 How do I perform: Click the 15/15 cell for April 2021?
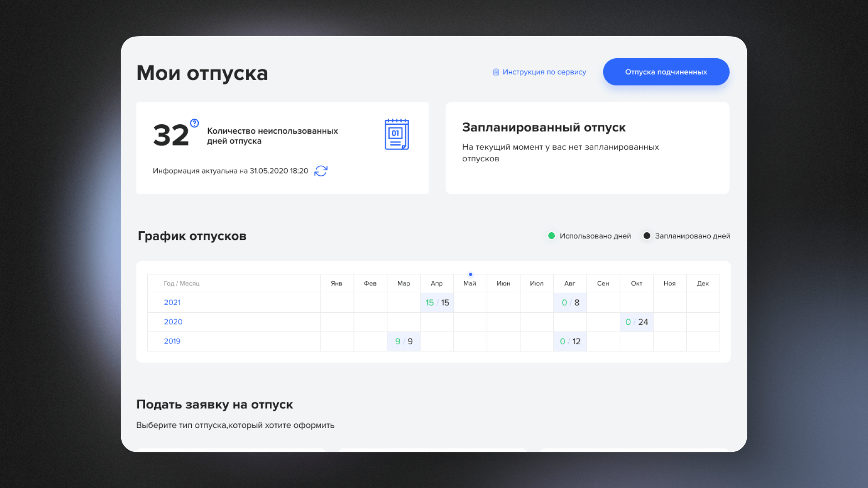tap(437, 302)
